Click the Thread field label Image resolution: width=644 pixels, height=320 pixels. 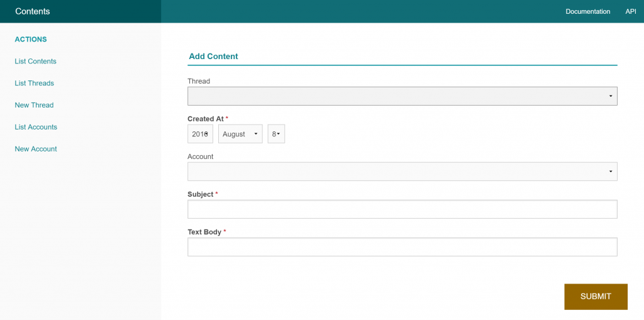click(x=199, y=81)
